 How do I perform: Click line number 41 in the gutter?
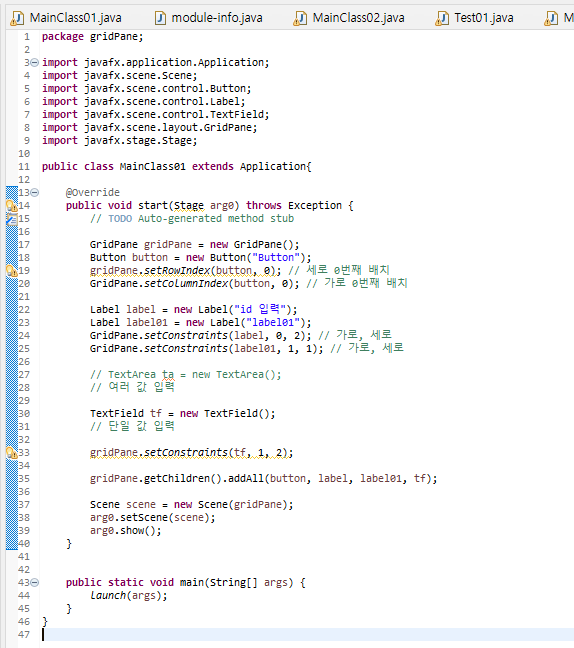tap(24, 557)
